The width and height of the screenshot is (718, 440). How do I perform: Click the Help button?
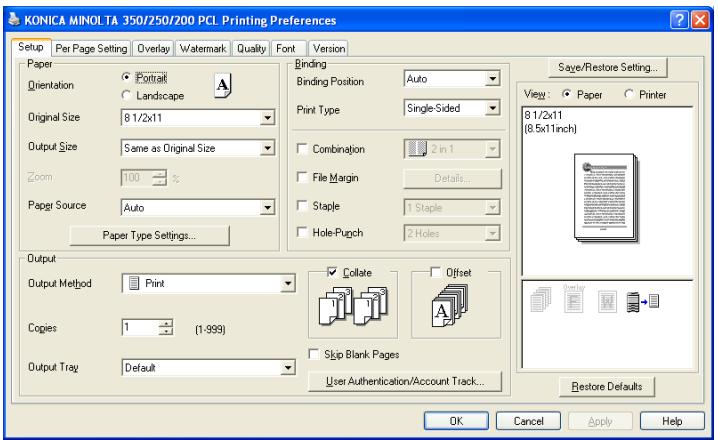(672, 421)
